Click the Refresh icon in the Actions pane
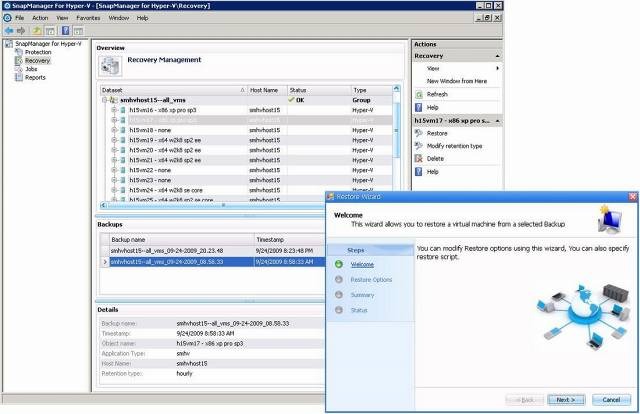The width and height of the screenshot is (640, 414). pos(419,94)
